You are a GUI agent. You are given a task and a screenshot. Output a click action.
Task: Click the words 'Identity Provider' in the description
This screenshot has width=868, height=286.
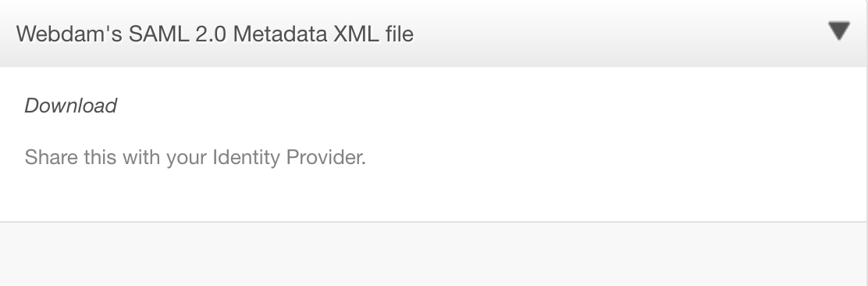[289, 157]
